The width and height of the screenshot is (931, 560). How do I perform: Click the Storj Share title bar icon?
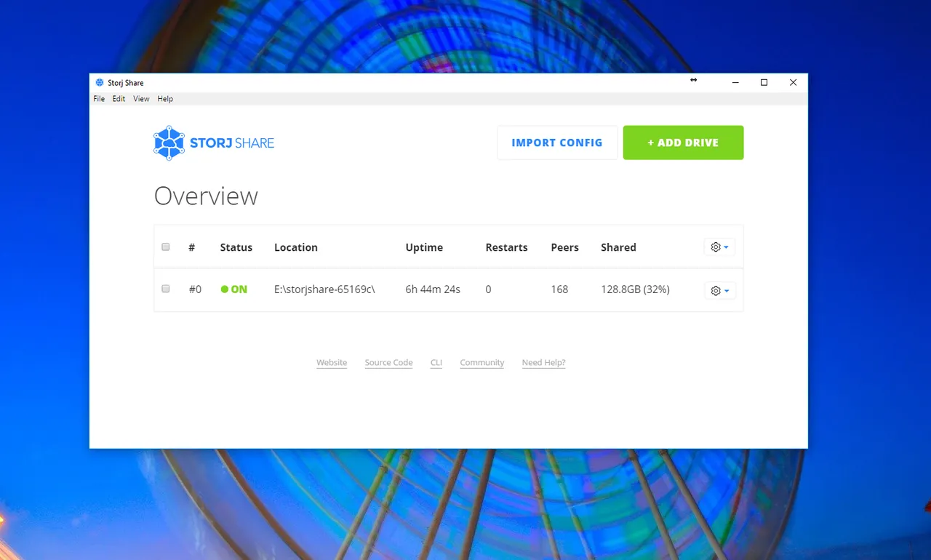coord(100,83)
